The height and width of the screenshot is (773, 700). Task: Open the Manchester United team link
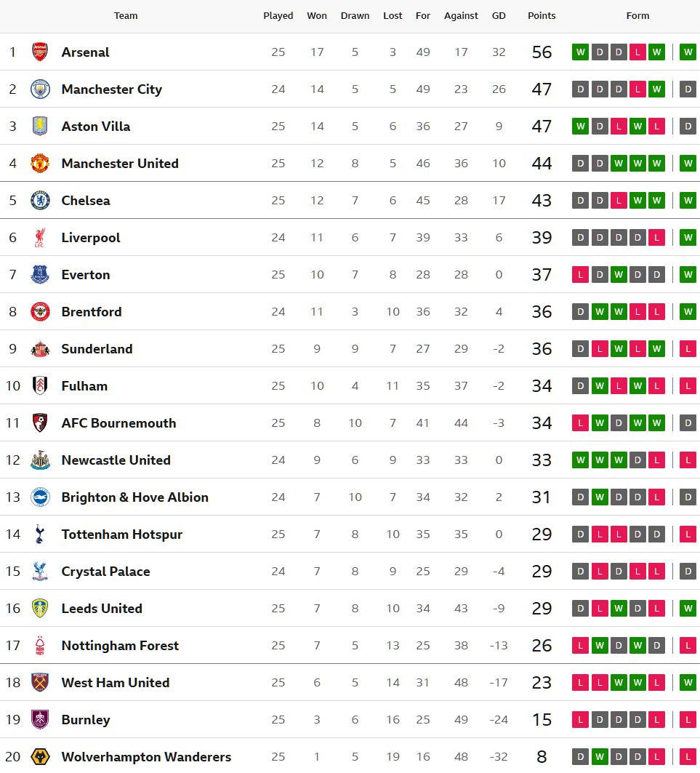(120, 163)
